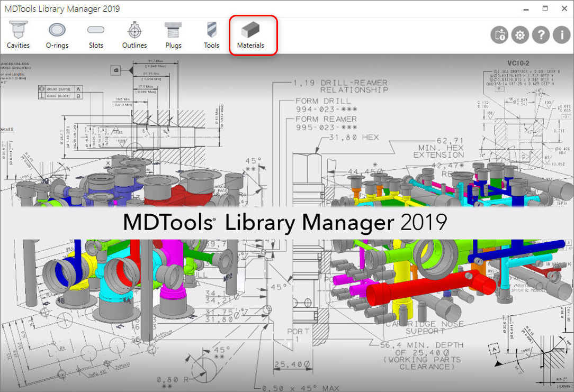Click the Cavities label text

pos(18,45)
